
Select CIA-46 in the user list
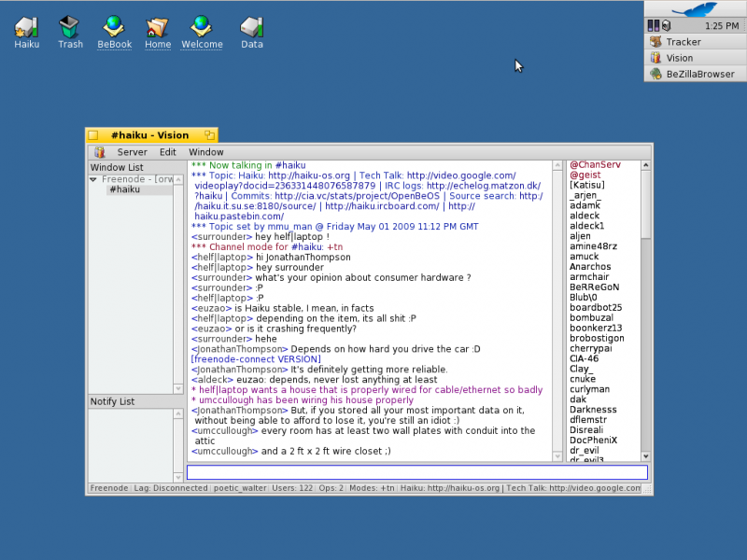(585, 358)
